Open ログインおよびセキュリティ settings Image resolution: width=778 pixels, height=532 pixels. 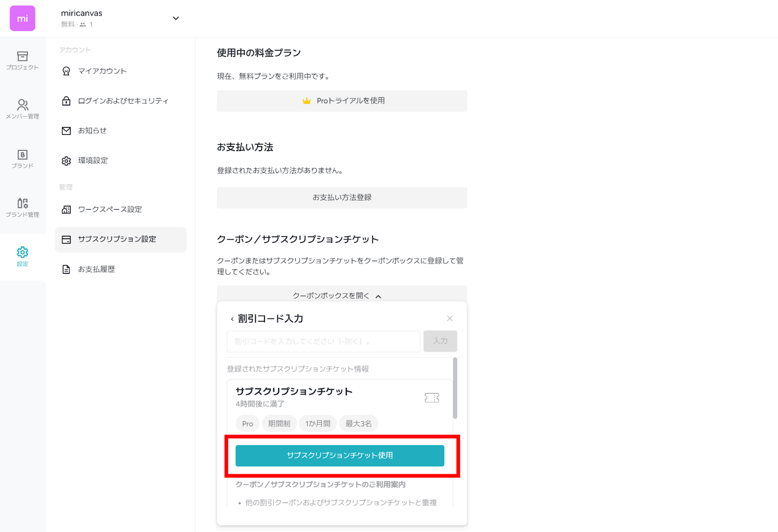pos(121,101)
